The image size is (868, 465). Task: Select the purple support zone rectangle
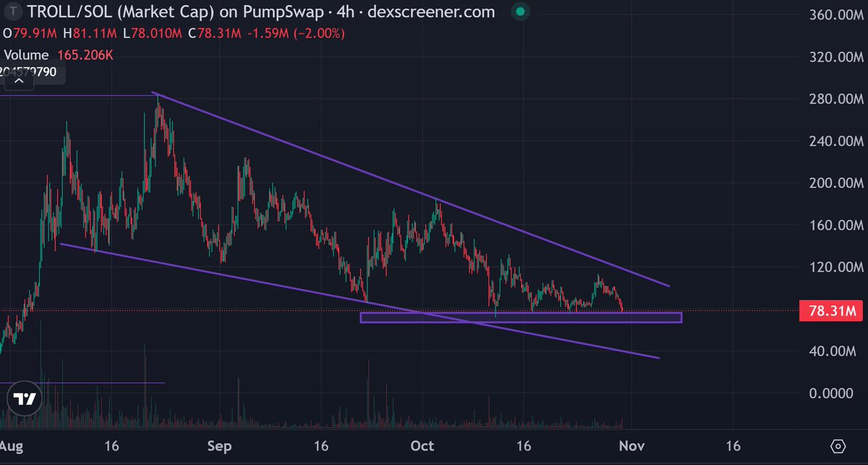click(x=521, y=317)
